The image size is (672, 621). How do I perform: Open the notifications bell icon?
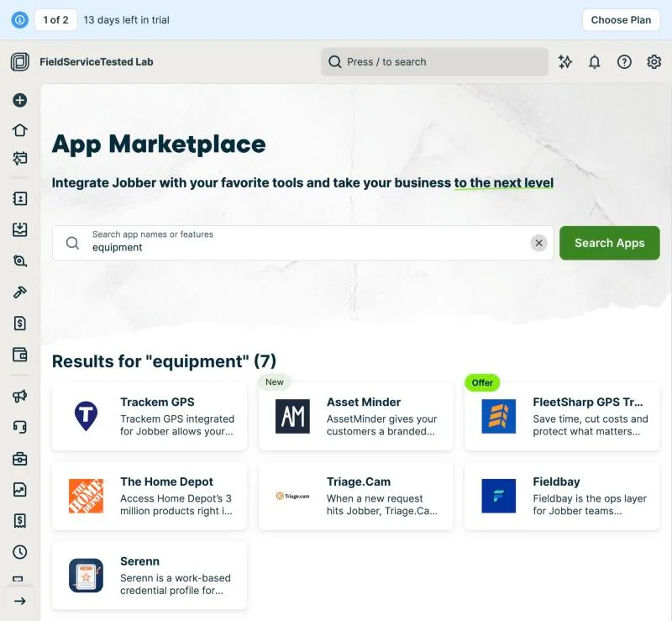(x=594, y=61)
